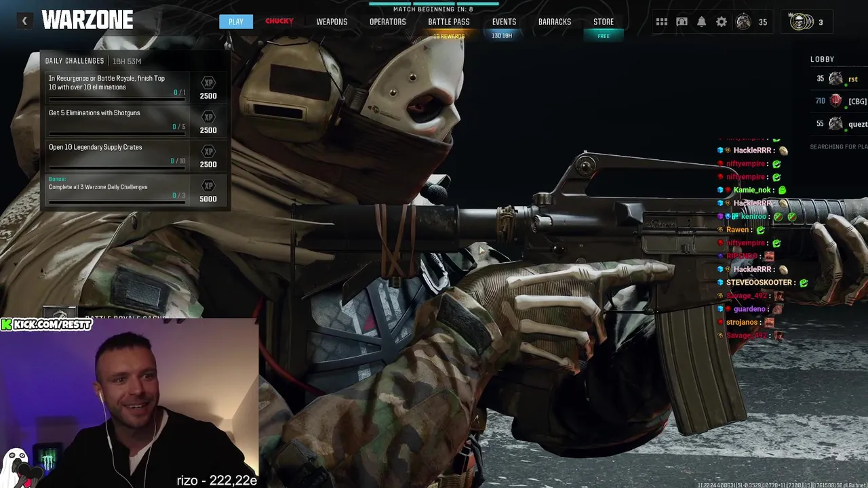Click chat username strojanos
This screenshot has width=868, height=488.
pos(742,322)
